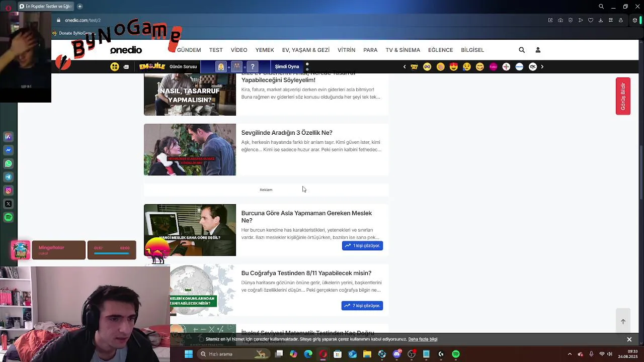Open 'Sevgilinde Aradığın 3 Özellik Ne?' test

[x=287, y=133]
